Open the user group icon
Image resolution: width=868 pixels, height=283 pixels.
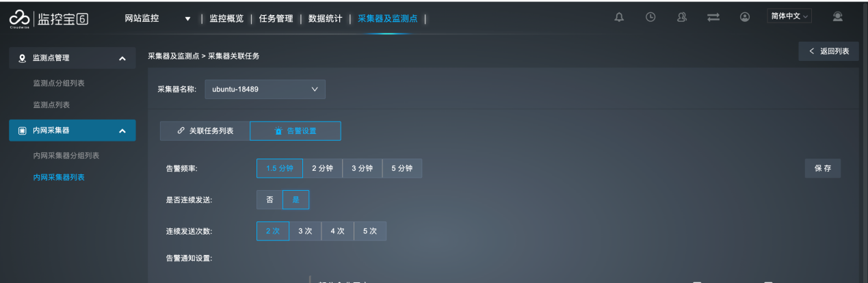[x=682, y=18]
